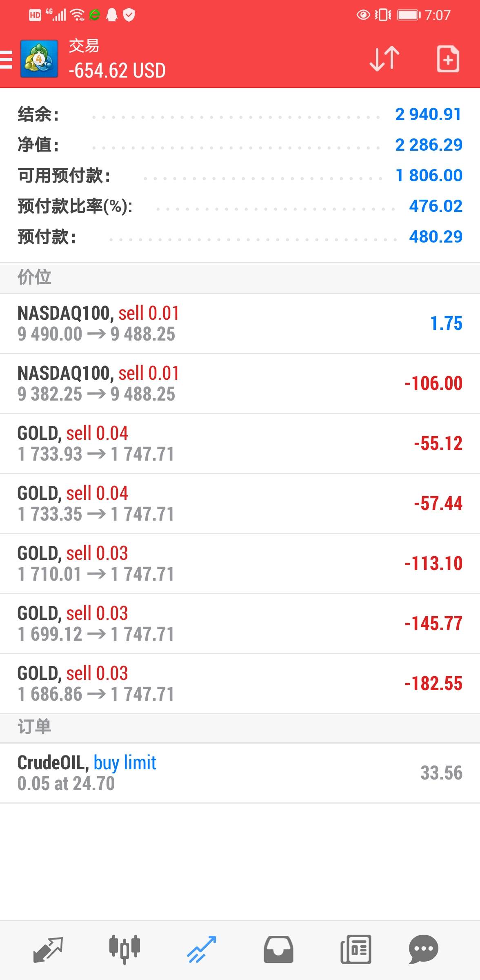
Task: Open the Chat messages tab
Action: [x=423, y=949]
